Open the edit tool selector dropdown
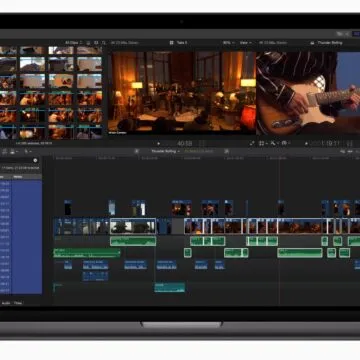The image size is (360, 360). click(x=28, y=151)
